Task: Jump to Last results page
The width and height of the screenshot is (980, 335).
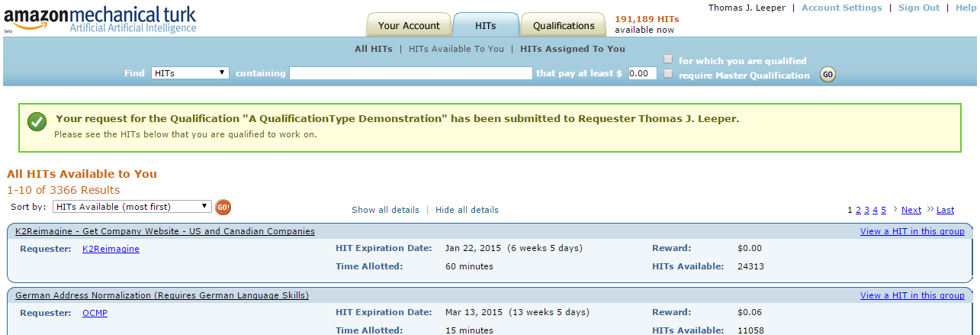Action: coord(945,210)
